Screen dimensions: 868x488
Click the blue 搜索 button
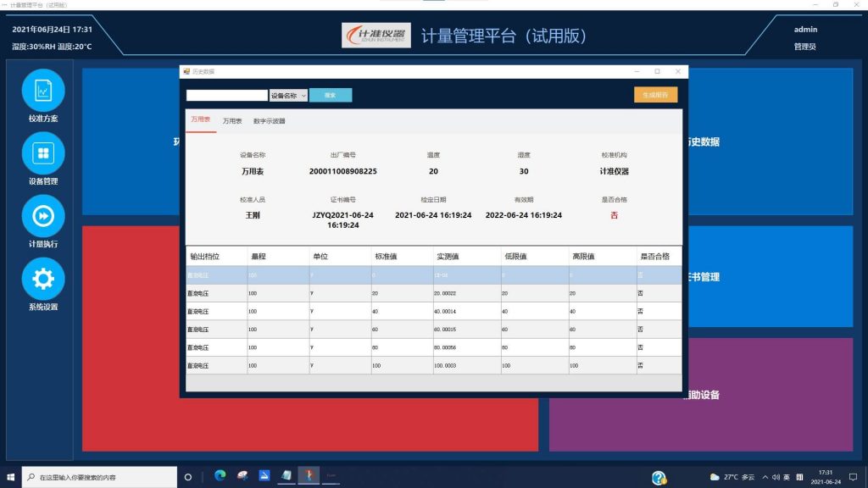331,96
